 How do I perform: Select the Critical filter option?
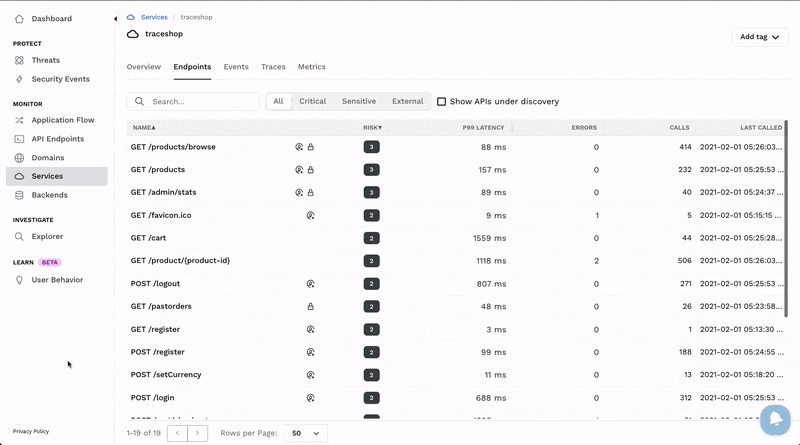(312, 102)
